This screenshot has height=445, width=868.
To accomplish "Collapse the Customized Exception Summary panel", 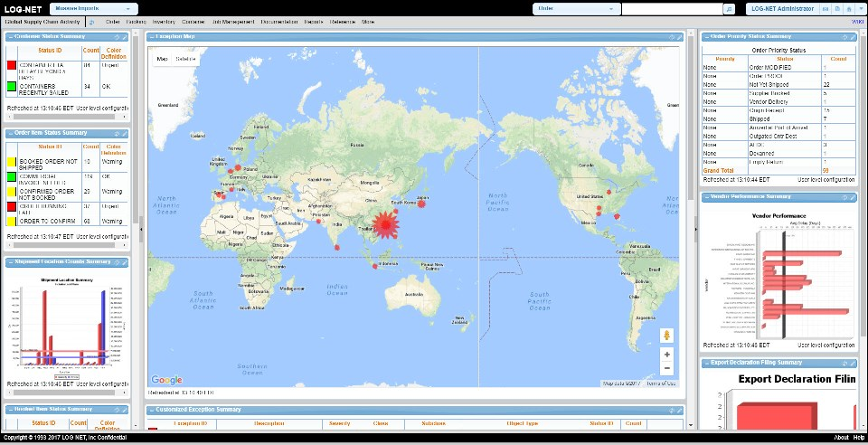I will [151, 410].
